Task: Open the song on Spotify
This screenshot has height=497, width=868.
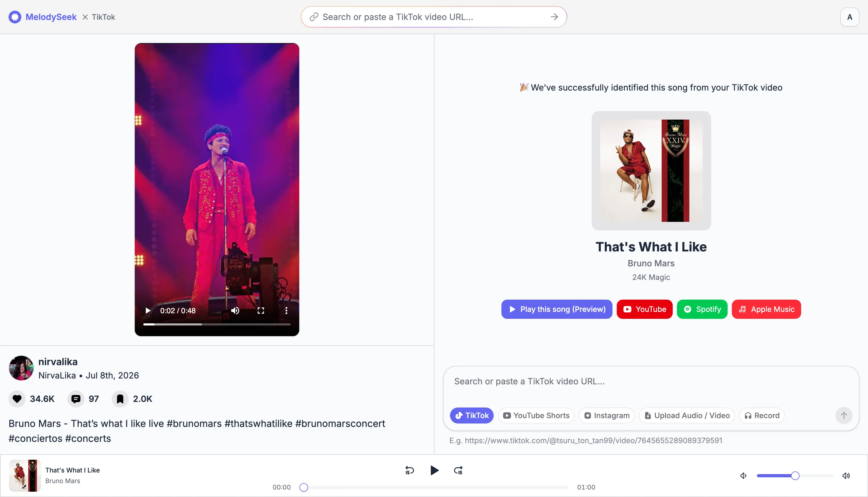Action: tap(702, 309)
